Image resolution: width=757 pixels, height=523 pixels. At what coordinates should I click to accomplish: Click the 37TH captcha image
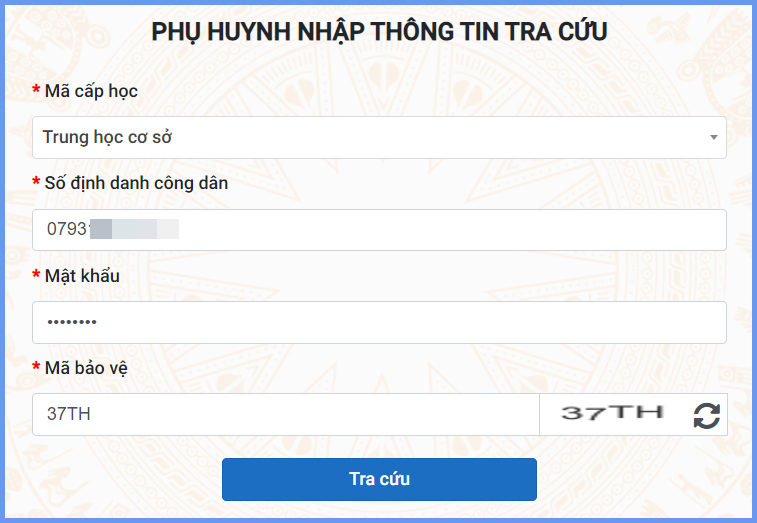click(x=612, y=413)
